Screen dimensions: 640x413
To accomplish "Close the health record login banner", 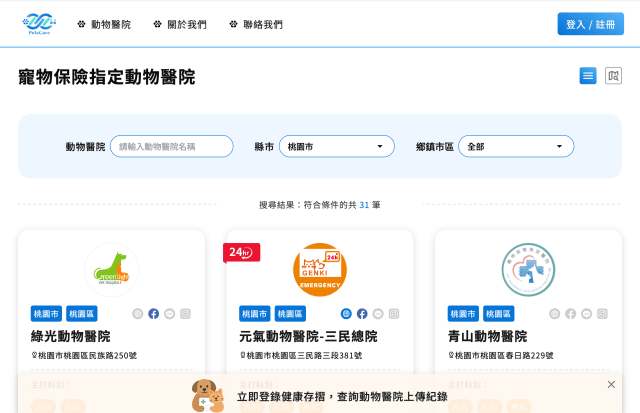I will [x=611, y=384].
